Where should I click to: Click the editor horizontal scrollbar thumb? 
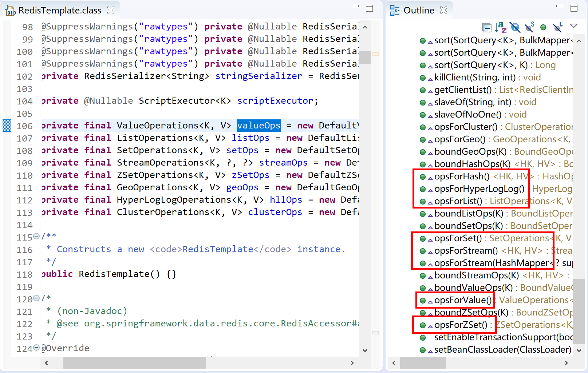pyautogui.click(x=134, y=363)
